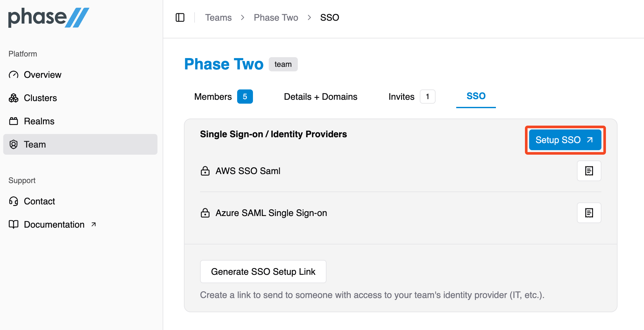This screenshot has height=330, width=644.
Task: Click the Setup SSO button
Action: click(x=565, y=140)
